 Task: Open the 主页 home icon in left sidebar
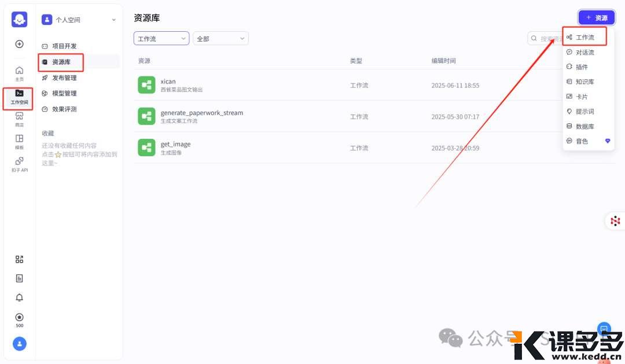click(19, 71)
